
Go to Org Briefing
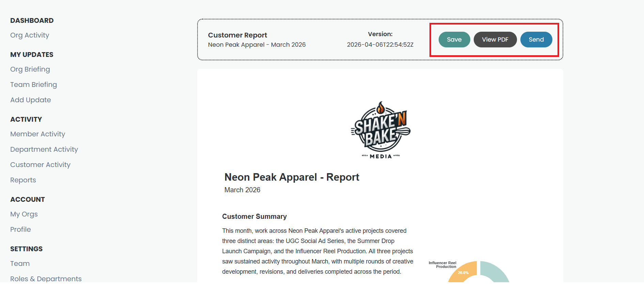coord(30,69)
